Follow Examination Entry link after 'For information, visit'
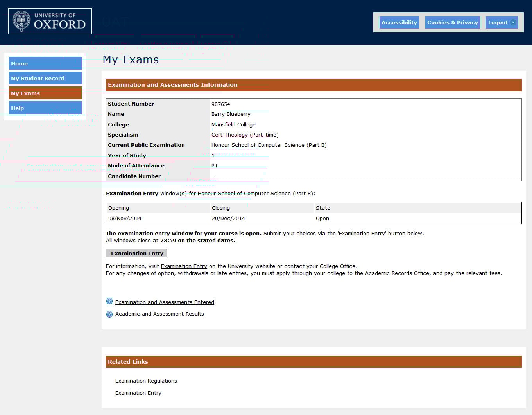532x415 pixels. (184, 266)
